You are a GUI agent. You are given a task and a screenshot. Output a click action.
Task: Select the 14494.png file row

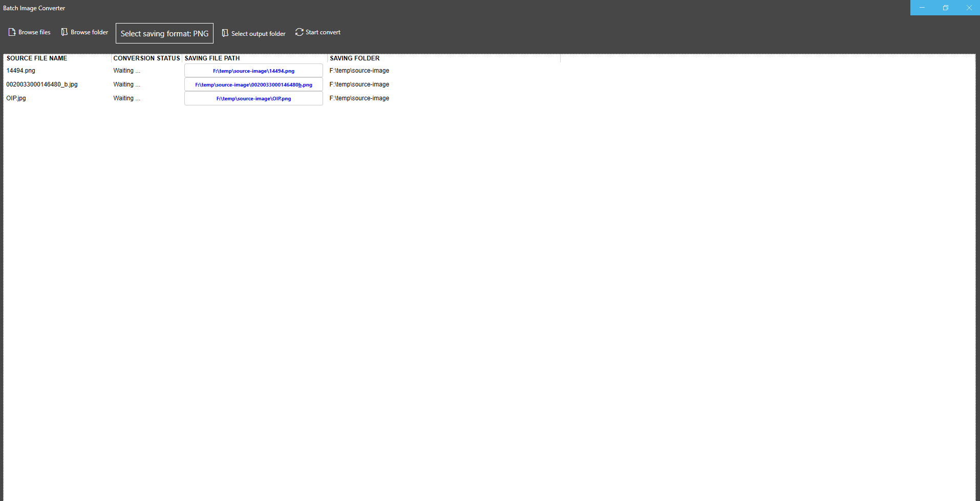tap(21, 70)
